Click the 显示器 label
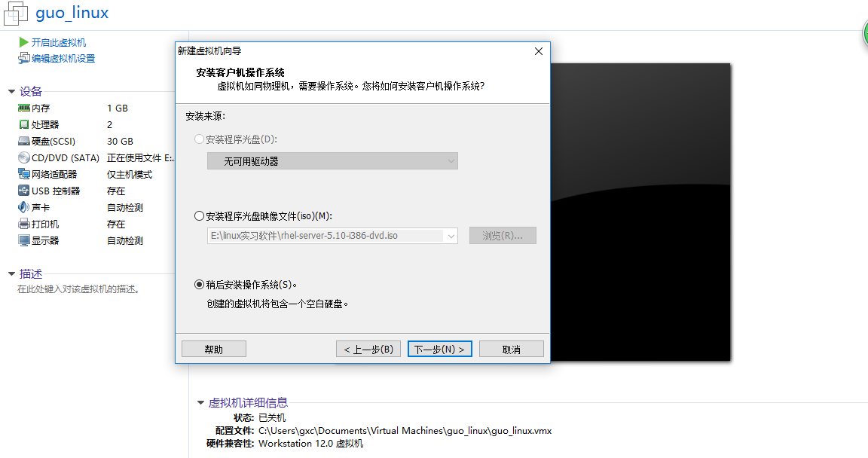This screenshot has height=458, width=868. [x=45, y=241]
